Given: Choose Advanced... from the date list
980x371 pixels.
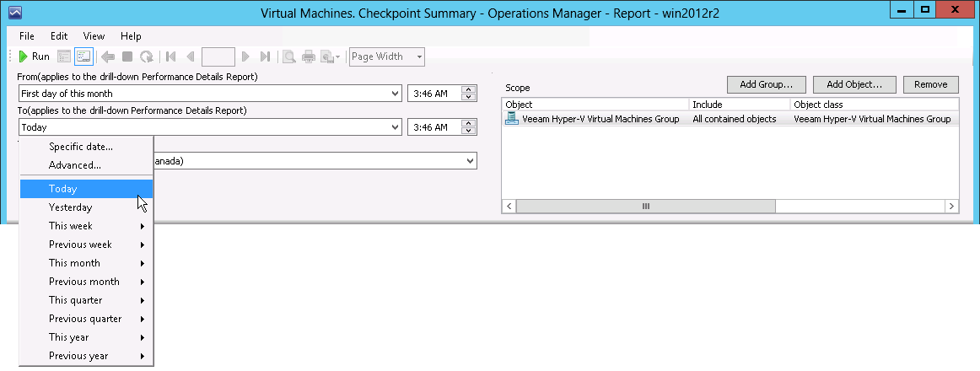Looking at the screenshot, I should (86, 165).
